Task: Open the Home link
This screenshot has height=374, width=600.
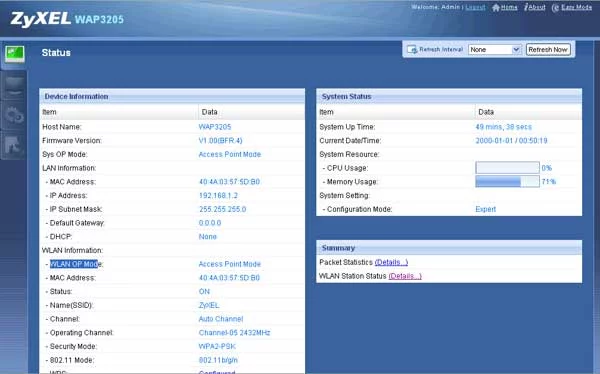Action: click(509, 7)
